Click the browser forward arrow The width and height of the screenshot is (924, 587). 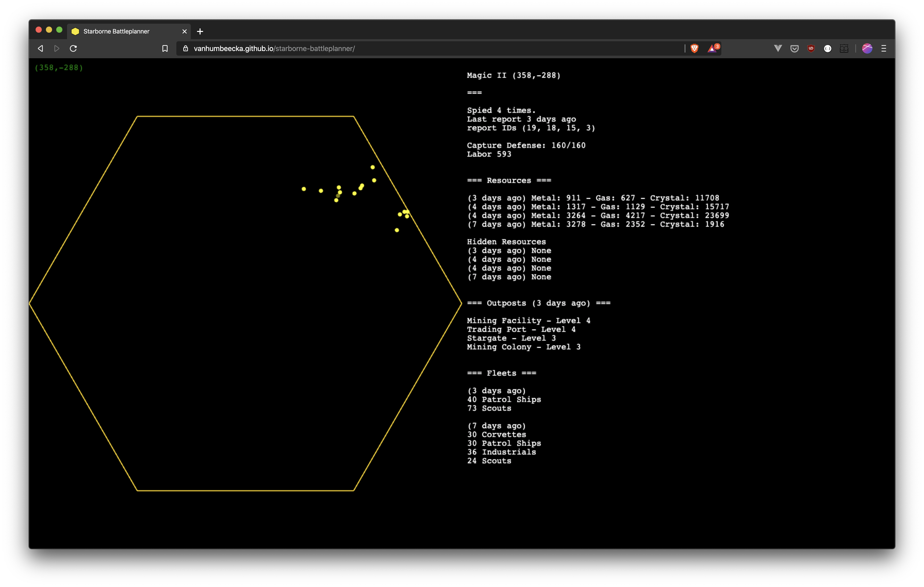point(57,48)
